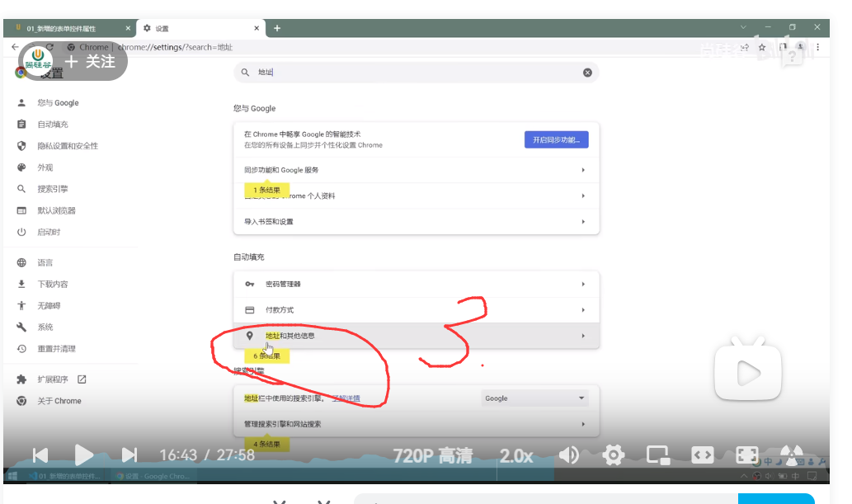Click the You and Google person icon
This screenshot has height=504, width=852.
tap(21, 103)
